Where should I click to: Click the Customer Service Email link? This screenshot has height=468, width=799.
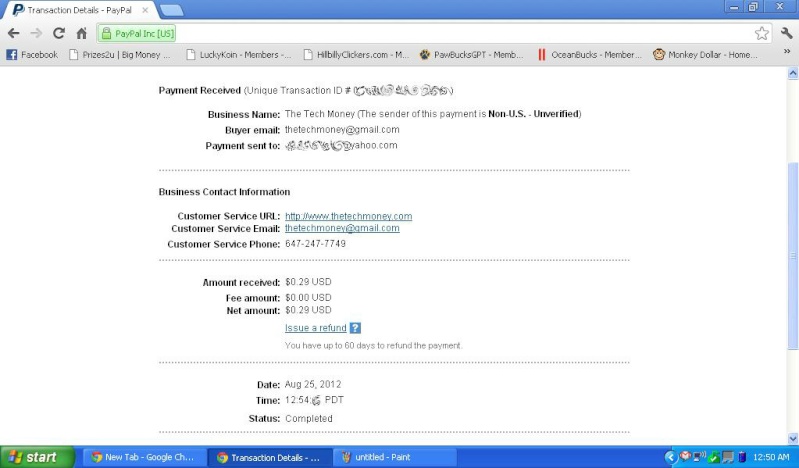coord(342,228)
